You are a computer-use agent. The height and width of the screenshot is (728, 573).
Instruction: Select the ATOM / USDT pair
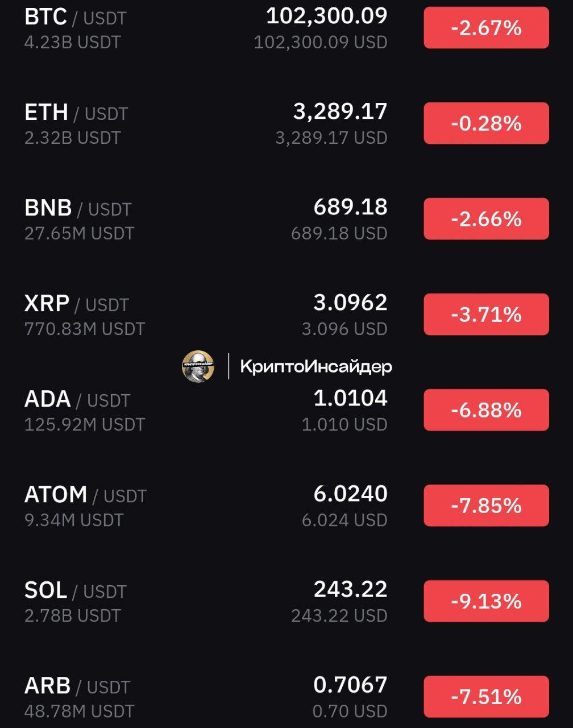[x=286, y=506]
